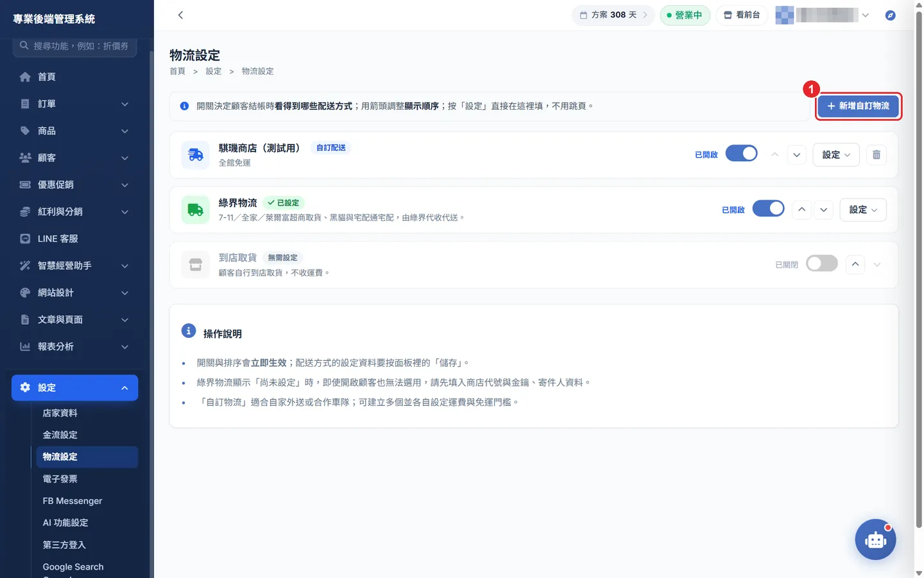This screenshot has width=924, height=578.
Task: Click the 看前台 storefront button
Action: pos(742,15)
